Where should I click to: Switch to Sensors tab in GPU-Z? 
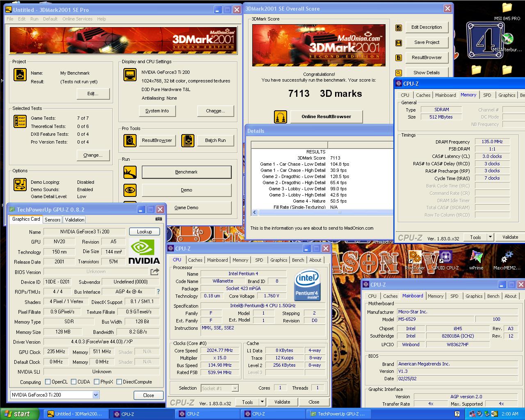pos(52,220)
